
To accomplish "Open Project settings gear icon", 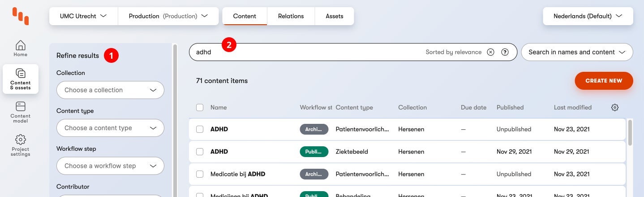I will (x=21, y=145).
